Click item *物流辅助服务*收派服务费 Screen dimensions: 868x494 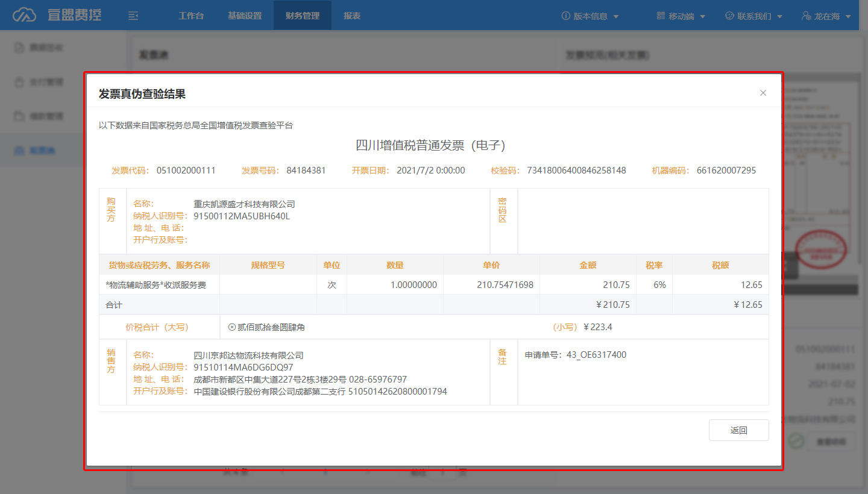click(x=156, y=285)
